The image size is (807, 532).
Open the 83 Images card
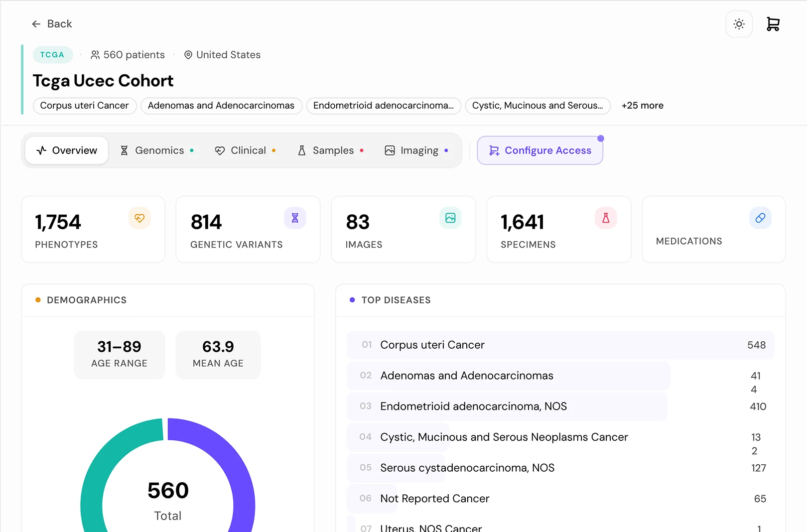pyautogui.click(x=403, y=230)
